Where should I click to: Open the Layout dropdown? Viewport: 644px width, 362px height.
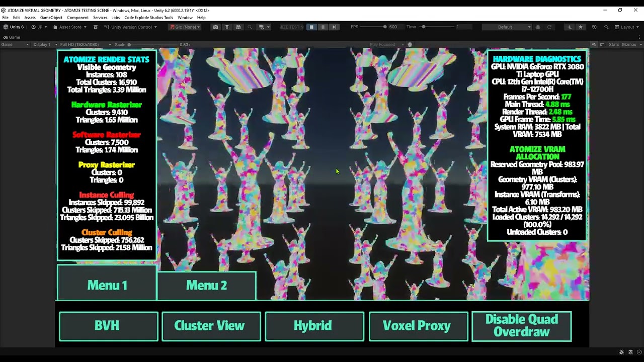click(x=627, y=27)
